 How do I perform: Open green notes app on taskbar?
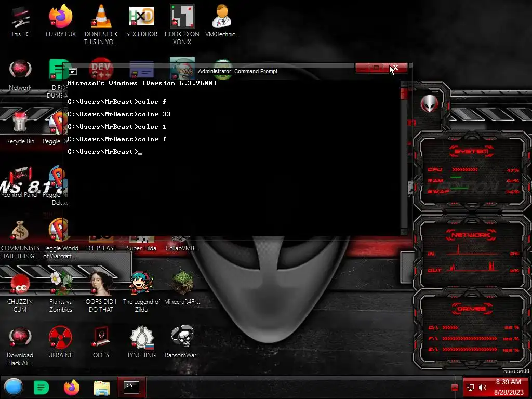click(x=42, y=388)
